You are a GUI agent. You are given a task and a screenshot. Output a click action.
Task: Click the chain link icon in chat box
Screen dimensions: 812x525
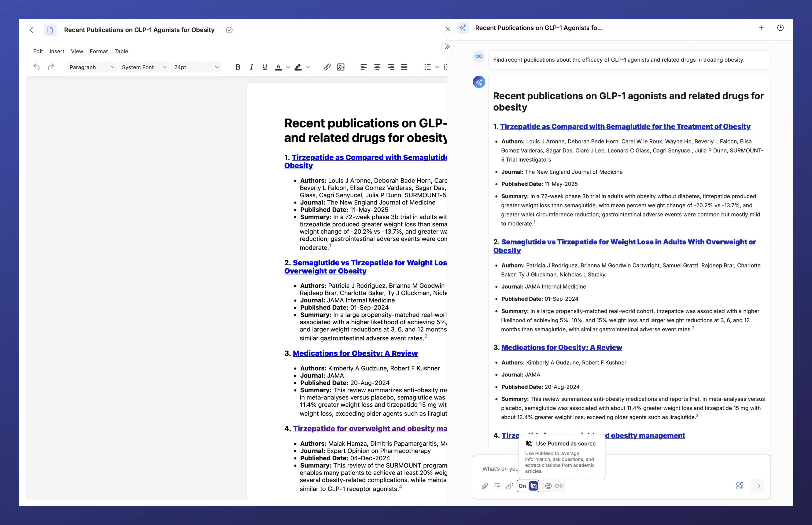pos(509,486)
